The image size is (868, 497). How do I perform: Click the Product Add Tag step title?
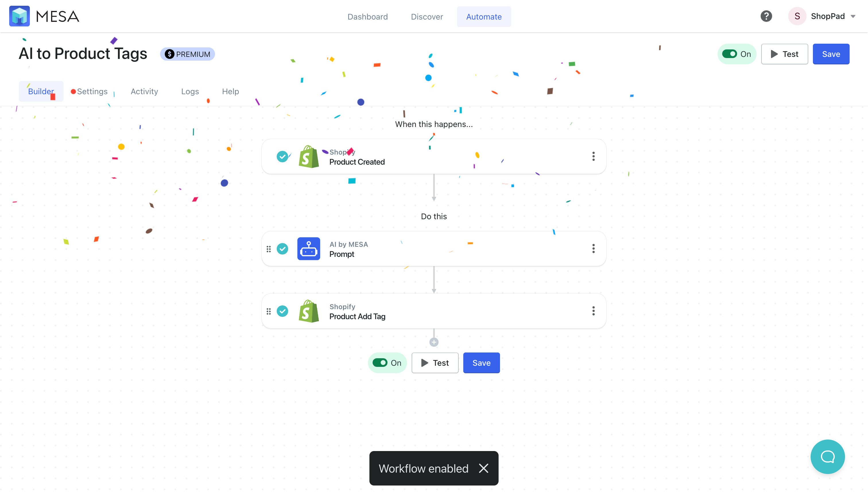[x=357, y=316]
